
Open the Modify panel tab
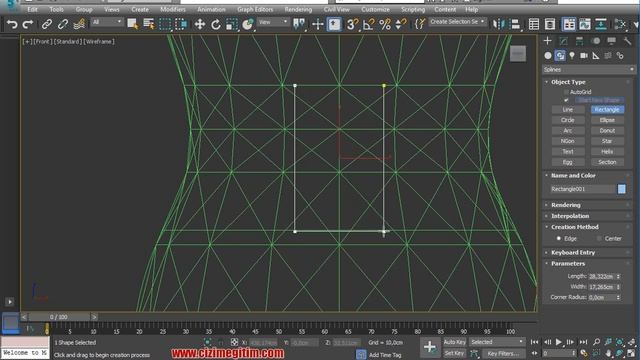pos(563,41)
